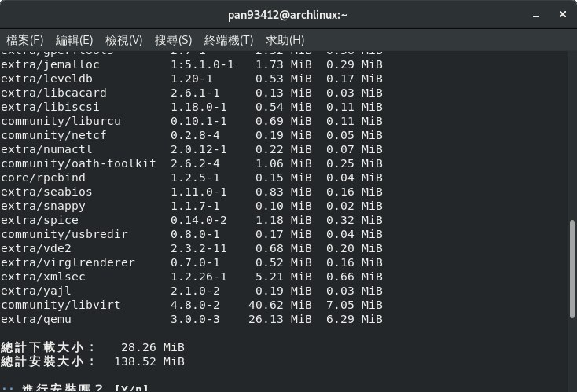Click the community/oath-toolkit text
Viewport: 577px width, 392px height.
tap(79, 163)
